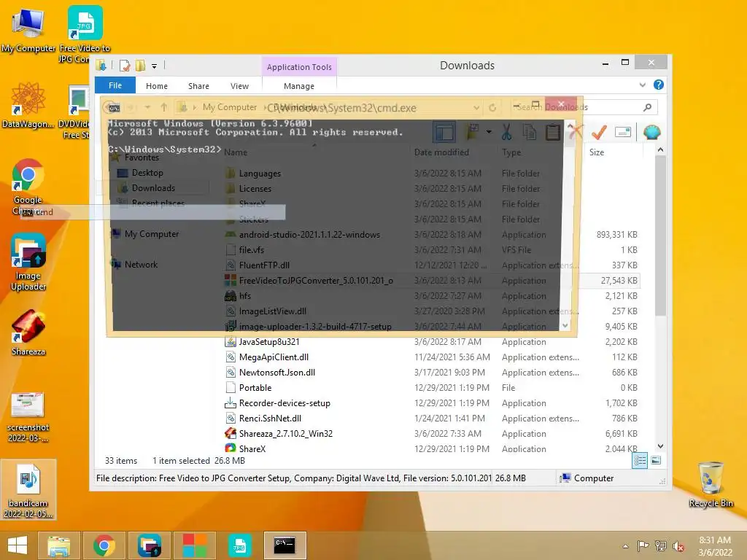Click the Action Center flag tray icon
Screen dimensions: 747x560
643,546
